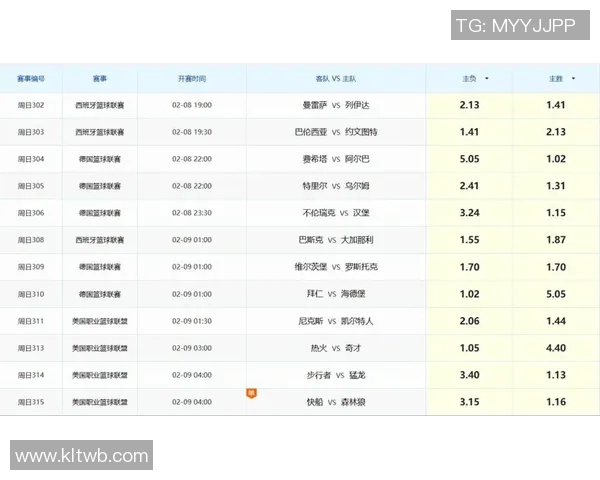
Task: Click match number 周日303
Action: 31,132
